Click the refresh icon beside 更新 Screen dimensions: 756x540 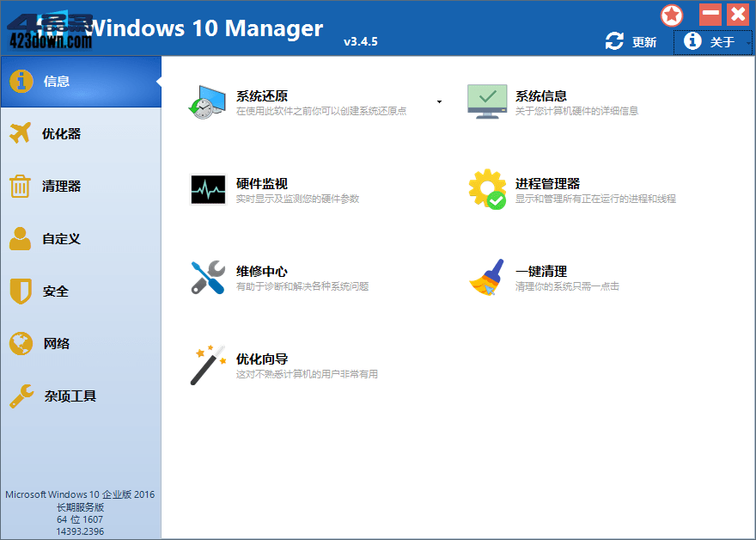pyautogui.click(x=613, y=40)
